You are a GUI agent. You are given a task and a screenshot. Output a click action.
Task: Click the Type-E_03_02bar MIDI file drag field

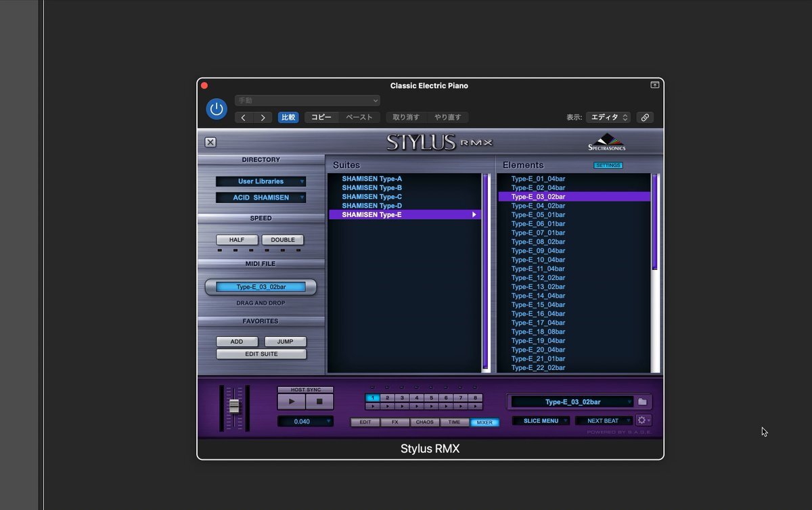click(261, 287)
